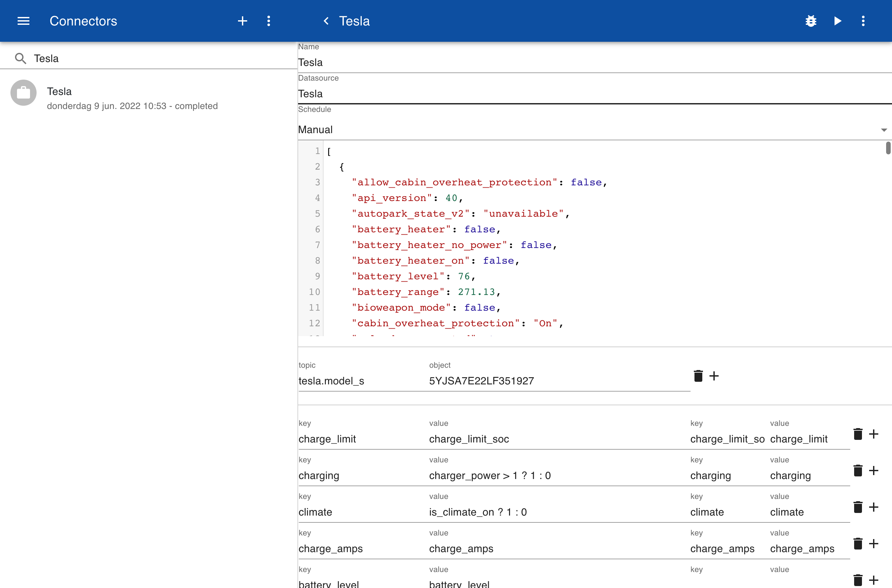Click the debug bug icon
The width and height of the screenshot is (892, 588).
click(x=811, y=21)
